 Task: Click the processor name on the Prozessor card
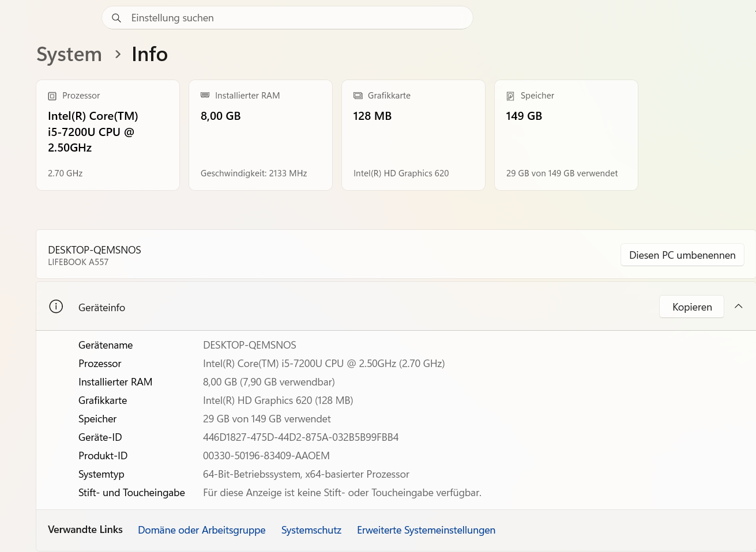tap(93, 132)
